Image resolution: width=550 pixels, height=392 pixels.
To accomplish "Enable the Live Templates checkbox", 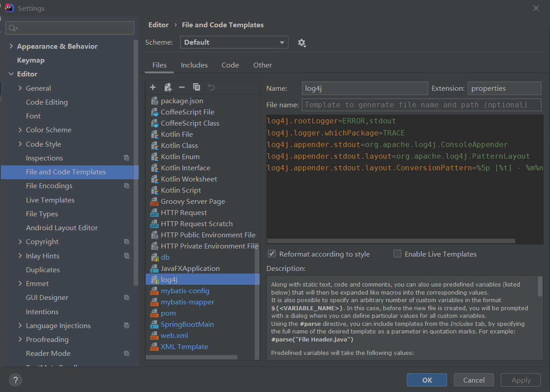I will [397, 254].
